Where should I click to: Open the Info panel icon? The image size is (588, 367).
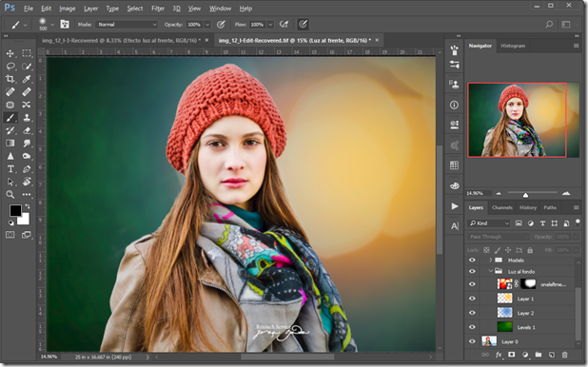[454, 105]
